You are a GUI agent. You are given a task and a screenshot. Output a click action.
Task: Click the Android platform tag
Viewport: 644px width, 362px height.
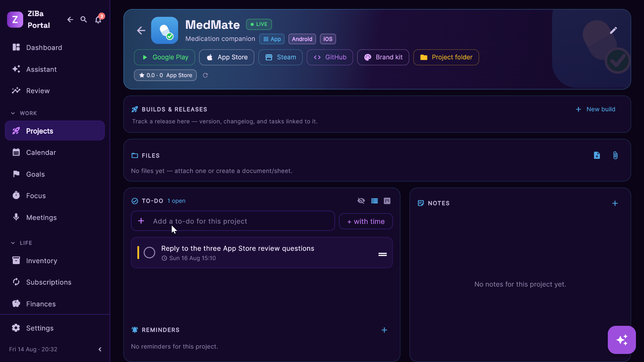[302, 39]
